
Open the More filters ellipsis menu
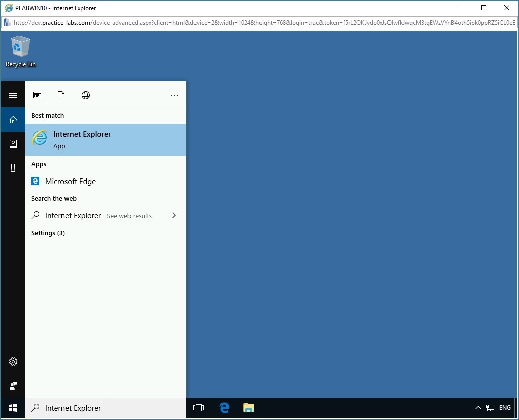pyautogui.click(x=174, y=95)
